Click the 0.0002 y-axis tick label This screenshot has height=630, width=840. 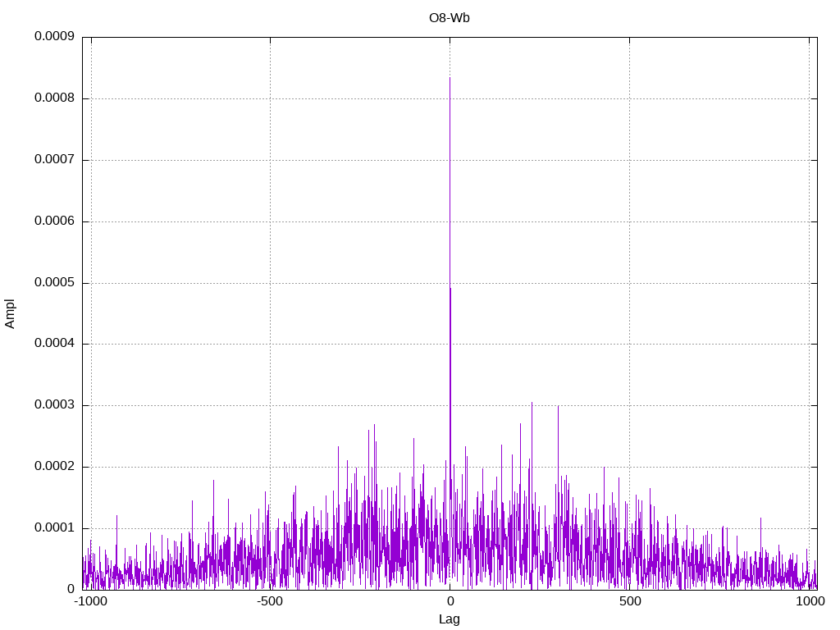pyautogui.click(x=55, y=467)
